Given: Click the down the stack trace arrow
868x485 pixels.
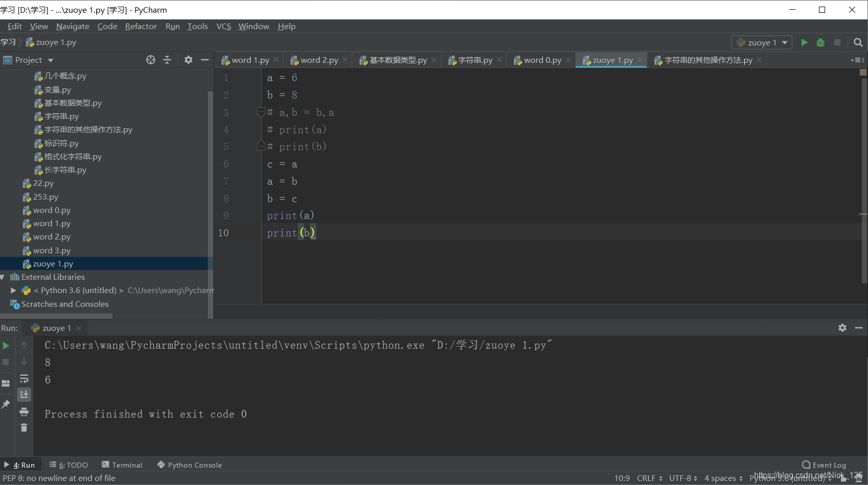Looking at the screenshot, I should point(24,362).
